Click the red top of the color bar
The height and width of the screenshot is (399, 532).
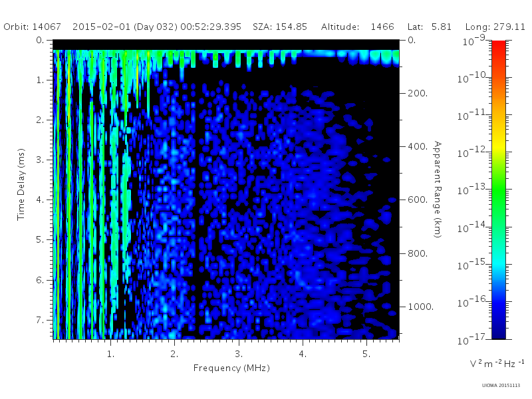[x=499, y=46]
